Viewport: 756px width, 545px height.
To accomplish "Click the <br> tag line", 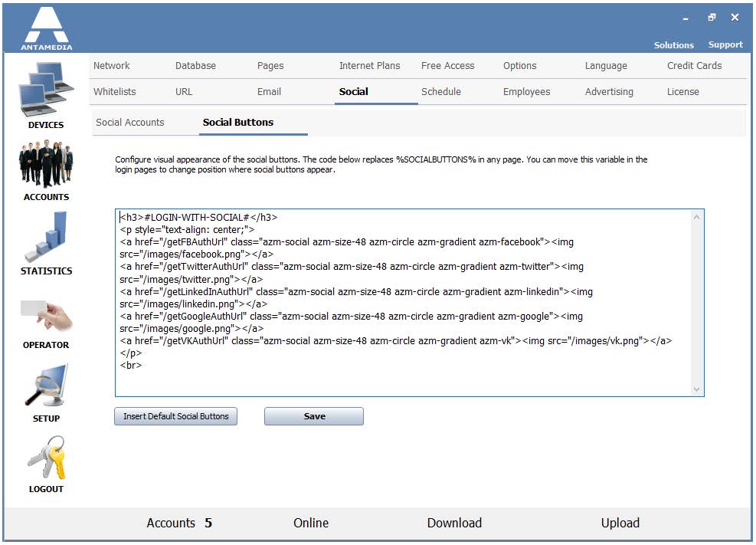I will click(x=131, y=366).
